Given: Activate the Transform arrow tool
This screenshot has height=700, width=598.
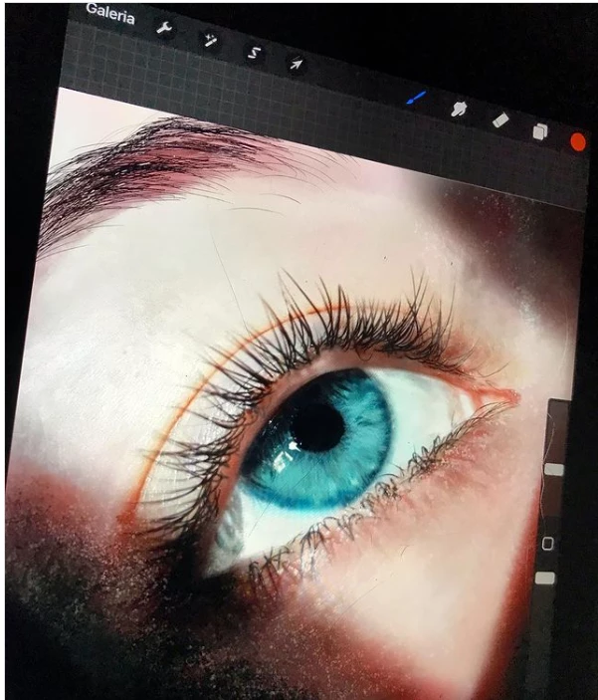Looking at the screenshot, I should pos(296,65).
